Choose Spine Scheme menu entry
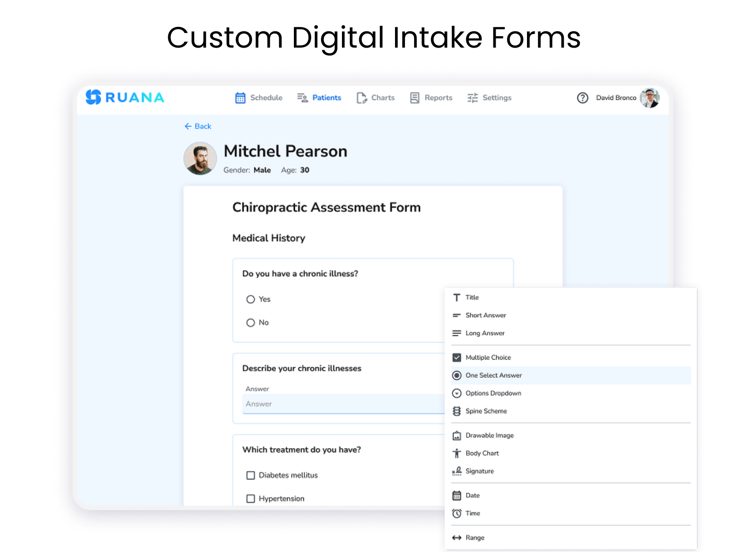Viewport: 756px width, 552px height. (x=571, y=411)
